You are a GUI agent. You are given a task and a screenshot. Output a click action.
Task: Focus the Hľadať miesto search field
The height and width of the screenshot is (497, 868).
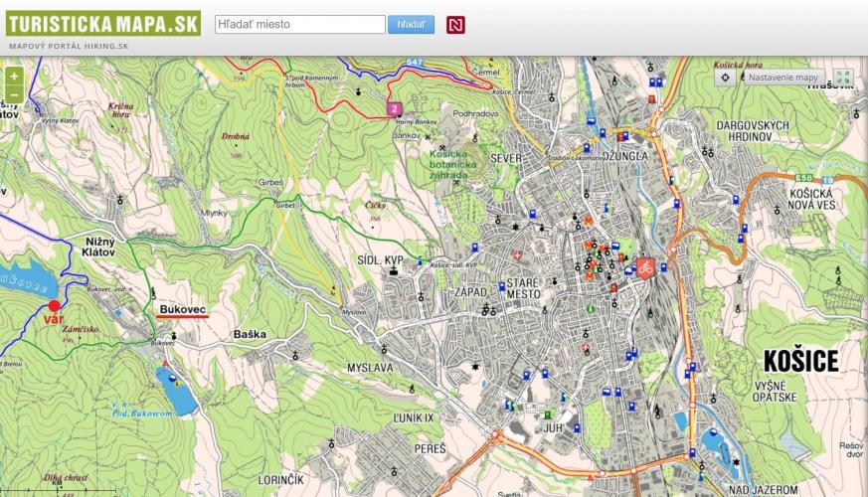[x=299, y=25]
